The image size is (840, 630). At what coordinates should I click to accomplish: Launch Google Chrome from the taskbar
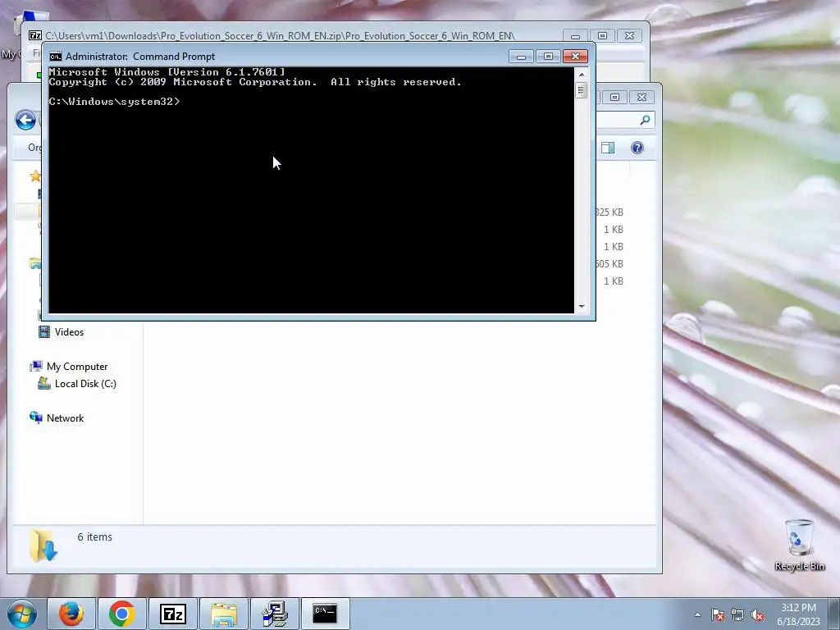121,614
